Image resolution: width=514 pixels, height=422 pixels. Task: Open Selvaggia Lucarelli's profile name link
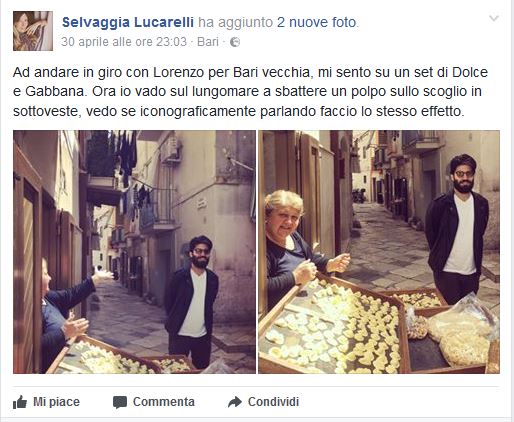(128, 22)
